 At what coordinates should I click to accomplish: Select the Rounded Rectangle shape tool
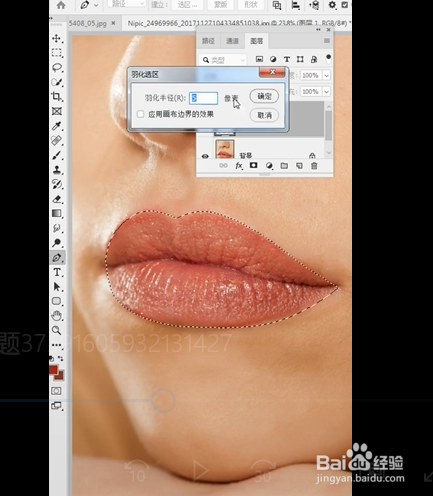(57, 301)
